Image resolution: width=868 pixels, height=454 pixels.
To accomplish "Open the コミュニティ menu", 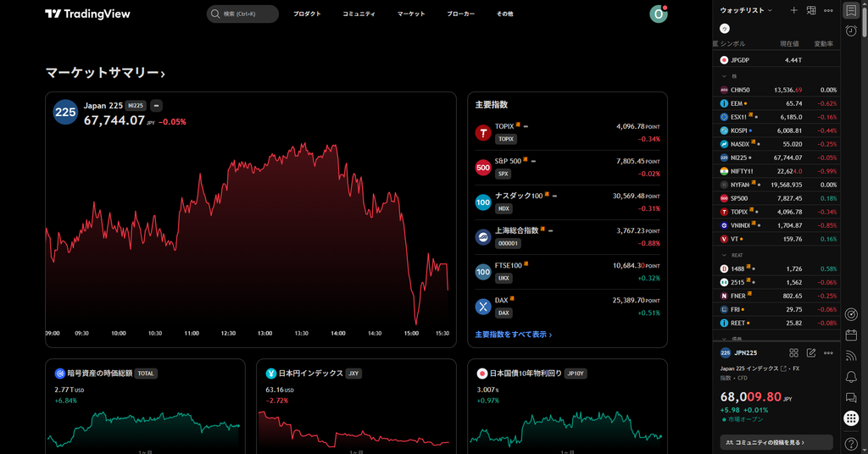I will 359,14.
